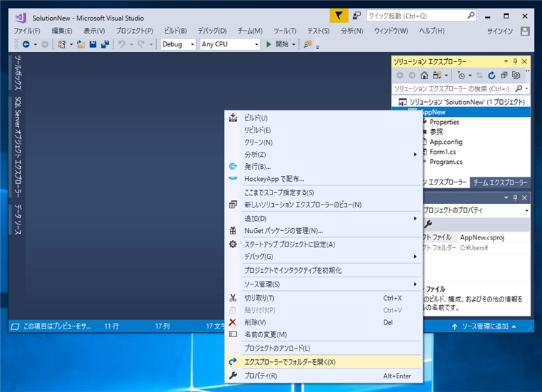This screenshot has width=542, height=392.
Task: Click the 開始 start button
Action: pos(277,44)
